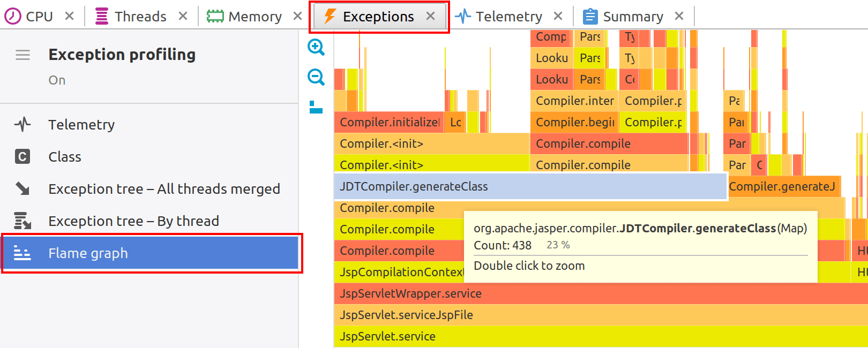
Task: Click the Memory chip icon
Action: tap(215, 17)
